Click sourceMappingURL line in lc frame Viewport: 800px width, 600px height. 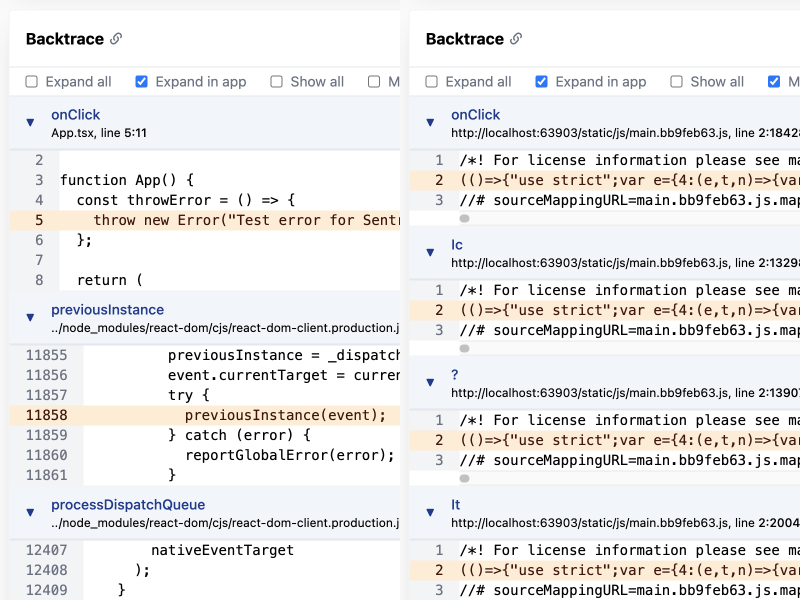(630, 330)
